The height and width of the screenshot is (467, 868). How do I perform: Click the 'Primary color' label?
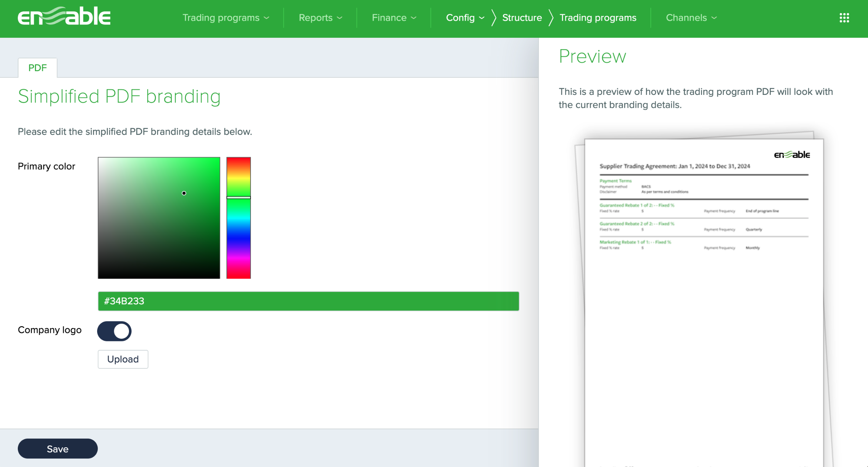tap(46, 166)
